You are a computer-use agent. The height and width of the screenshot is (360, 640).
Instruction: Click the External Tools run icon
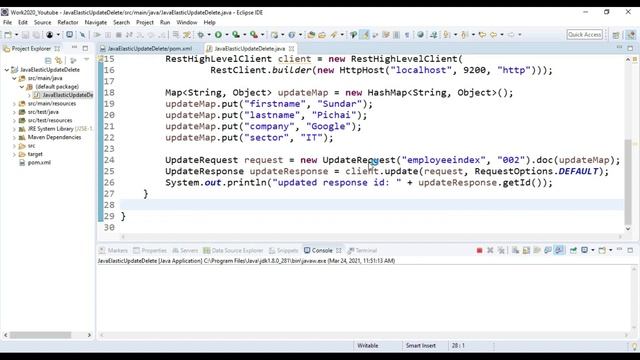(x=254, y=35)
